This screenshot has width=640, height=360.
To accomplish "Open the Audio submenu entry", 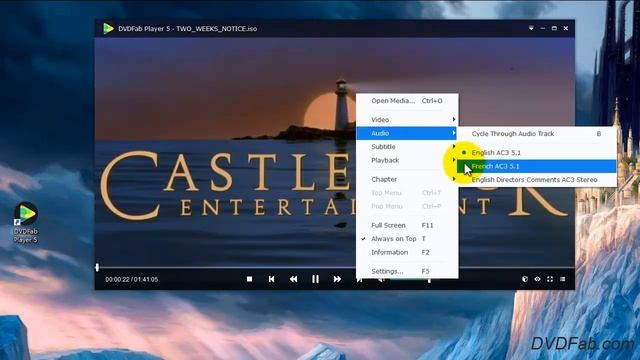I will pos(407,133).
